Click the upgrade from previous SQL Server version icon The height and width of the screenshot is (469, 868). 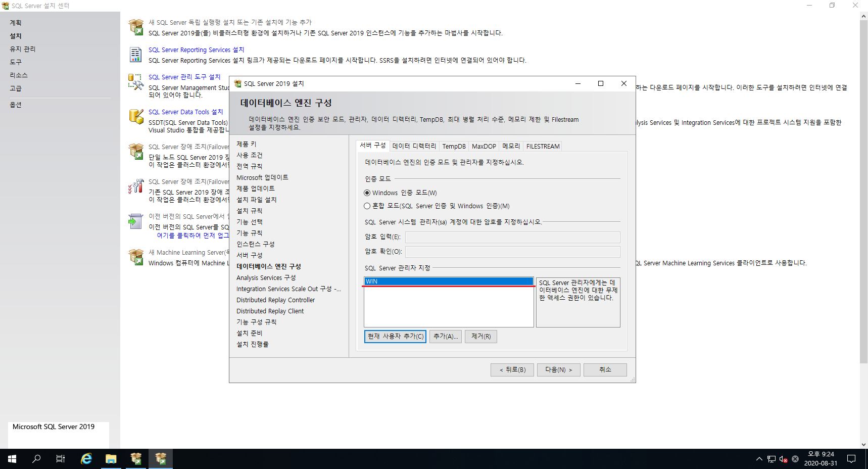(x=136, y=221)
